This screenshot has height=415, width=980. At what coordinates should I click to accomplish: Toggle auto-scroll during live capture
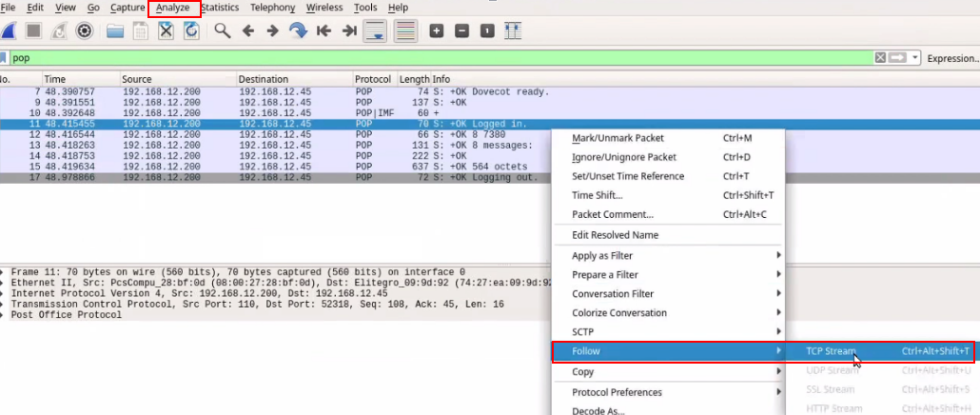coord(374,30)
